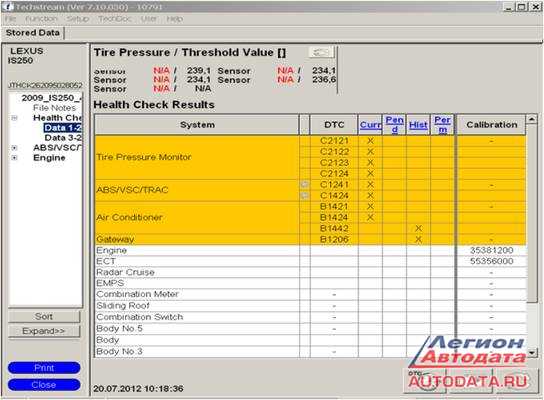
Task: Maximize the Techstream window
Action: click(x=521, y=7)
